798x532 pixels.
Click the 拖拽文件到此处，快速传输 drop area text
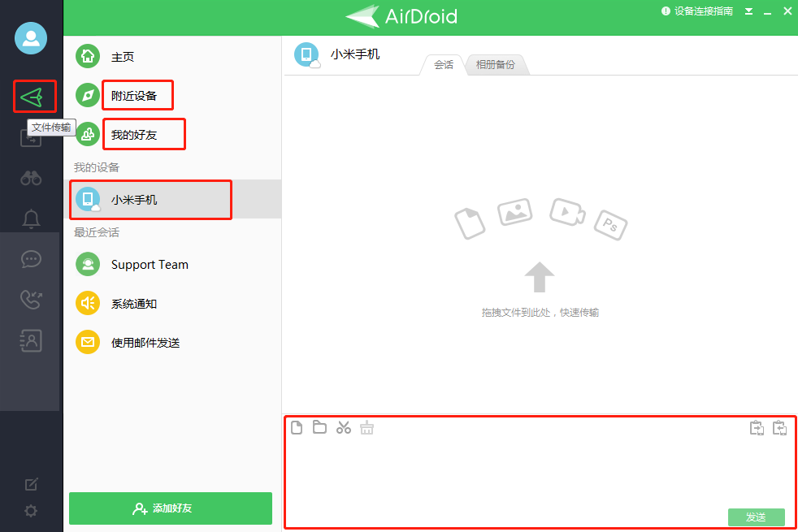[540, 312]
